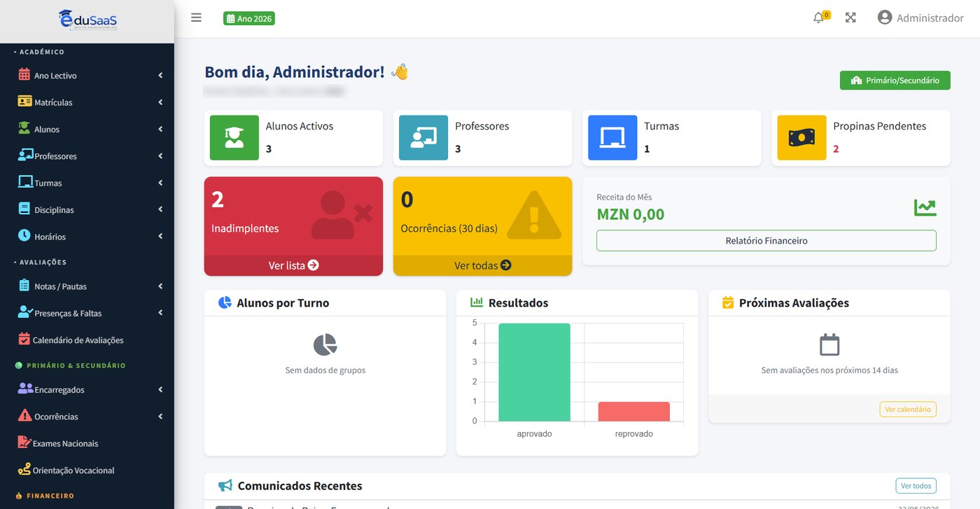Click the Ver calendário button
Screen dimensions: 980x509
click(907, 409)
